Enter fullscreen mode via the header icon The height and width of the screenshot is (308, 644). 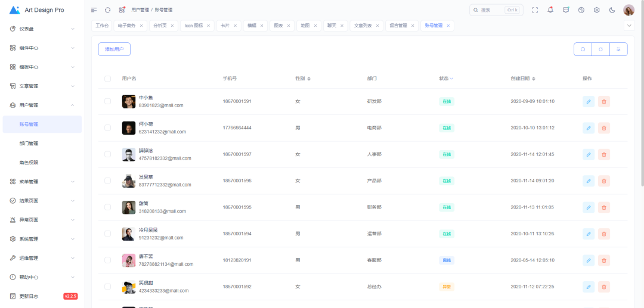[535, 10]
